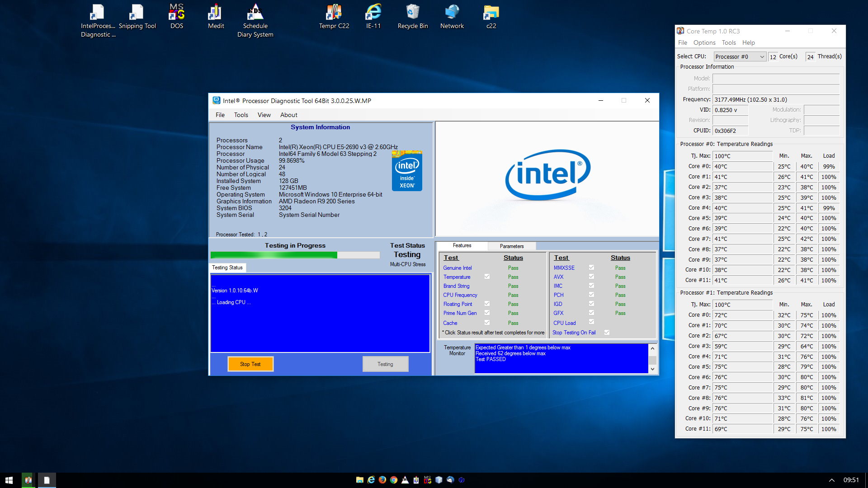Open the Tools menu in Intel Diagnostic Tool
The width and height of the screenshot is (868, 488).
241,115
